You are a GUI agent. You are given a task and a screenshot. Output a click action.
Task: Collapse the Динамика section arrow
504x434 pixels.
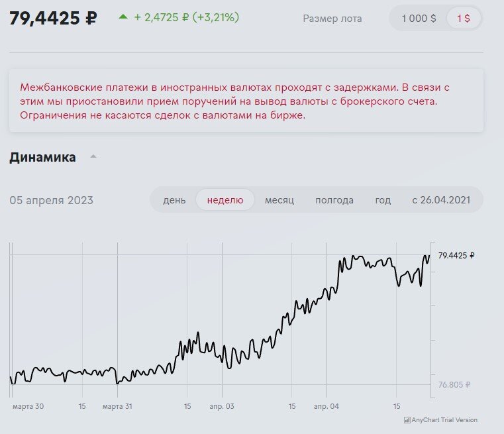pos(93,157)
